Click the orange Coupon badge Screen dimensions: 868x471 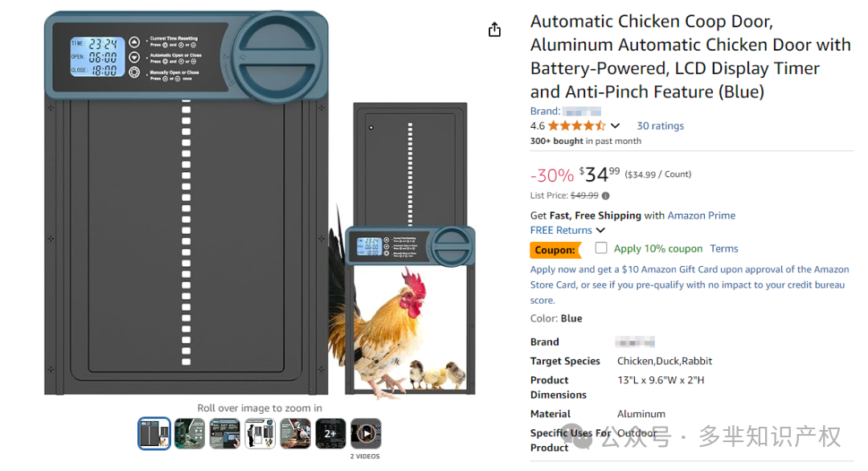tap(555, 250)
